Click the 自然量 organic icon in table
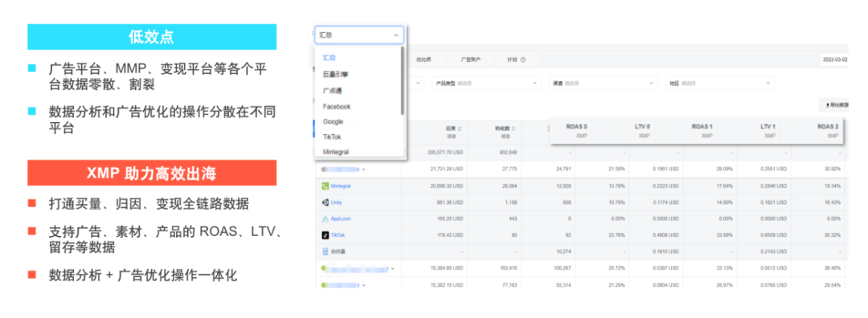This screenshot has height=318, width=868. pos(325,251)
